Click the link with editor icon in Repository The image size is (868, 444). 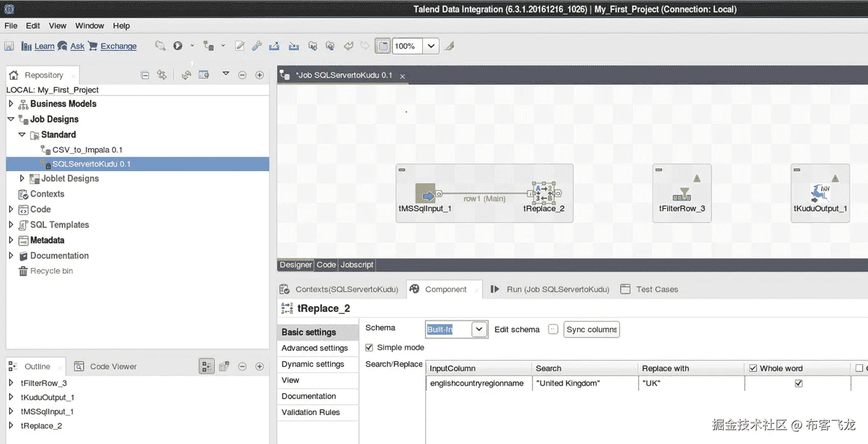(162, 75)
